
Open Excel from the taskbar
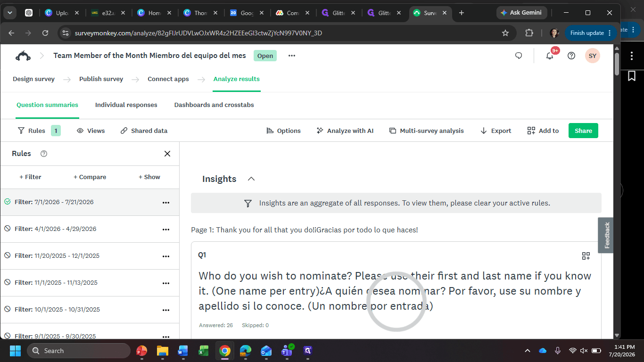click(204, 351)
